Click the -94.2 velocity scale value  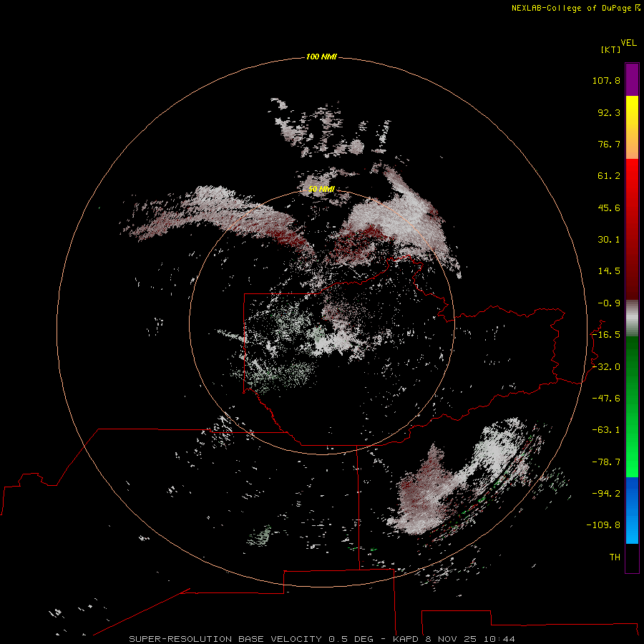click(606, 494)
